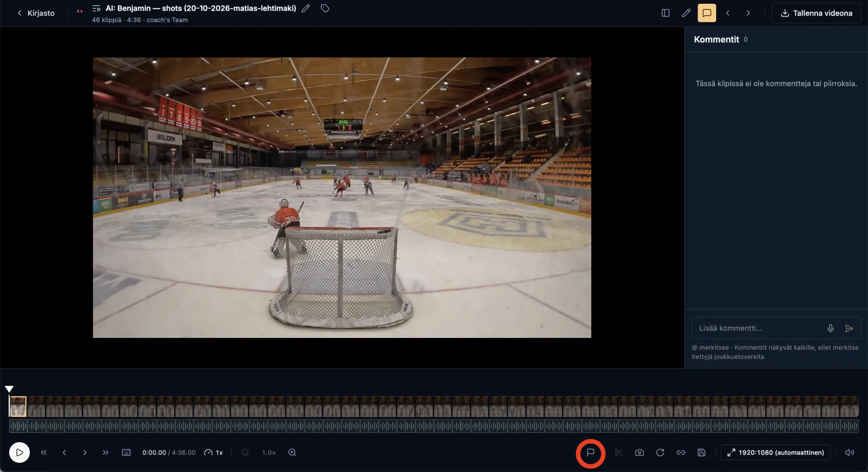
Task: Activate the drawing pencil tool in the top right
Action: (686, 13)
